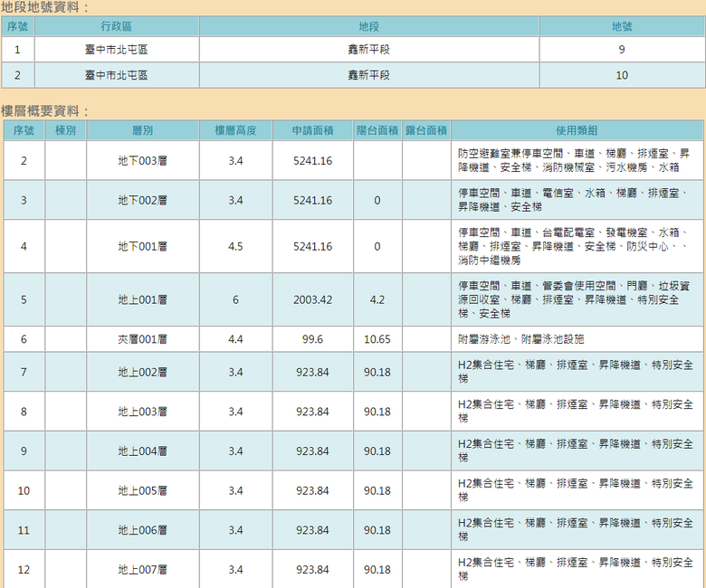Click sequence number 6 in floor table
Image resolution: width=706 pixels, height=588 pixels.
coord(24,339)
